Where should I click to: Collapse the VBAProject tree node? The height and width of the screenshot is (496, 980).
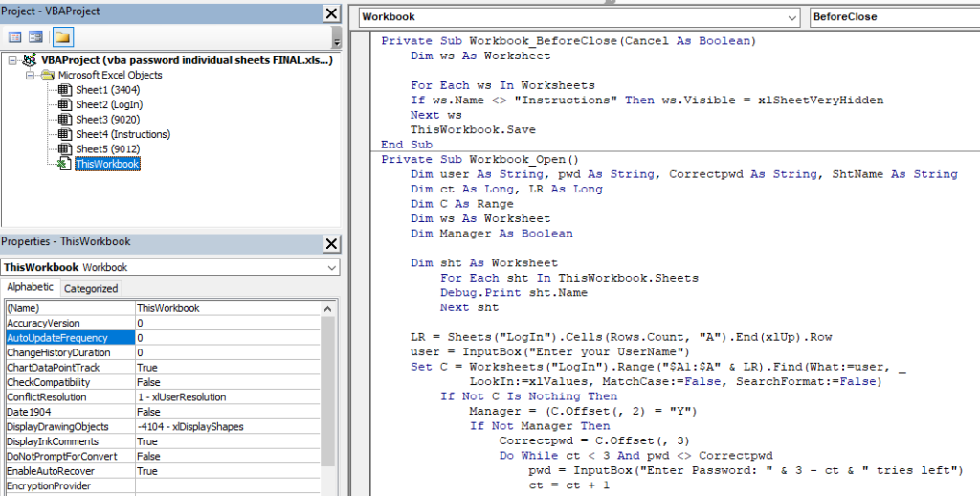(x=11, y=60)
